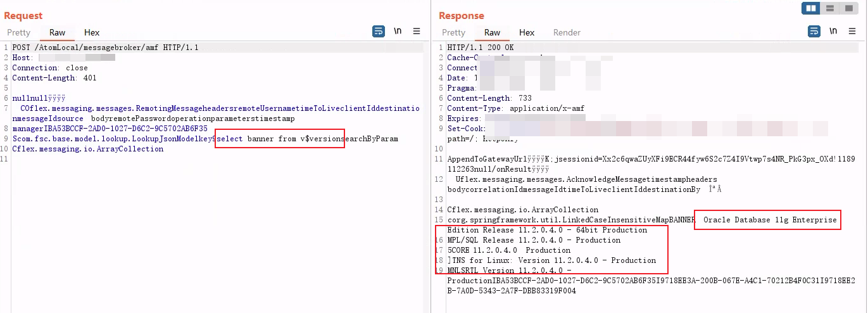Open the Pretty tab in Request
Viewport: 868px width, 313px height.
(18, 32)
